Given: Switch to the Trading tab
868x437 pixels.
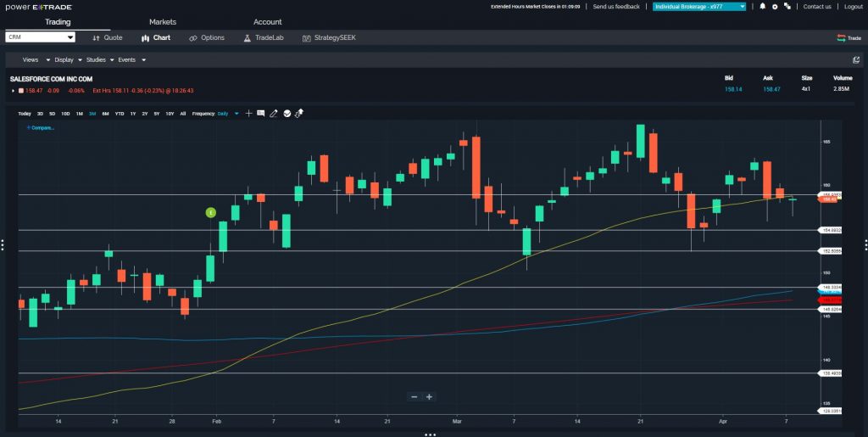Looking at the screenshot, I should 58,22.
